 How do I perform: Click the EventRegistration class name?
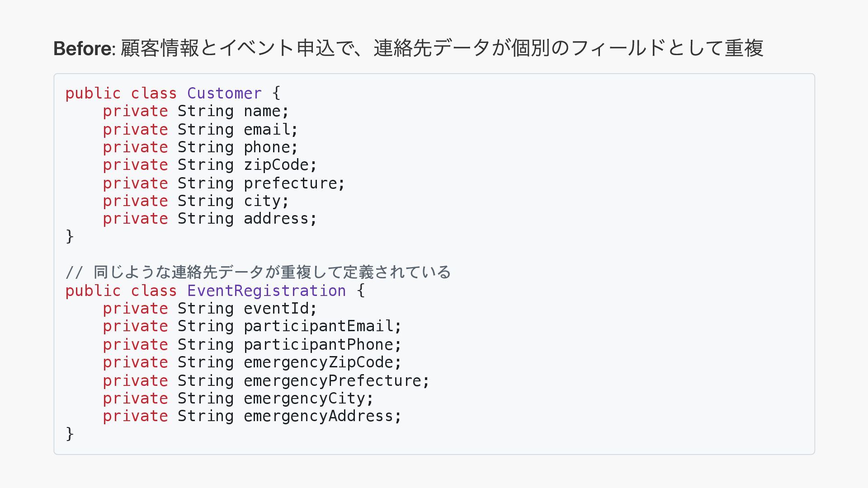click(266, 291)
